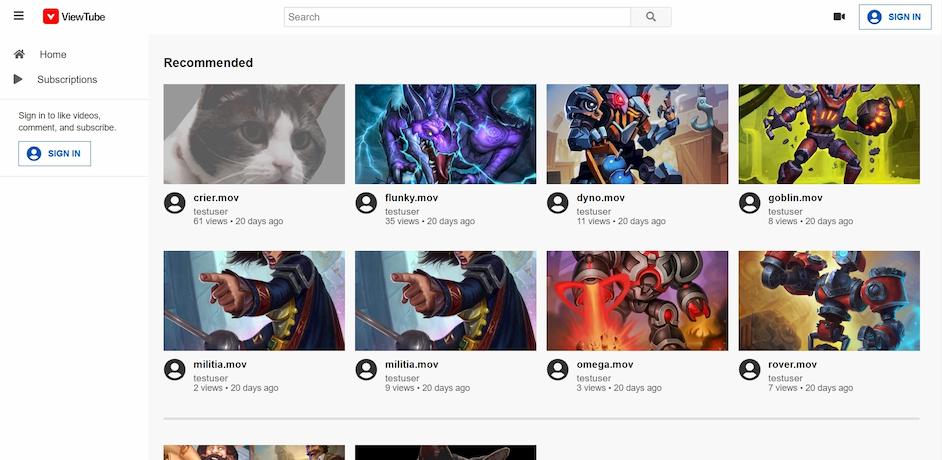This screenshot has height=460, width=942.
Task: Open the goblin.mov thumbnail
Action: tap(829, 134)
